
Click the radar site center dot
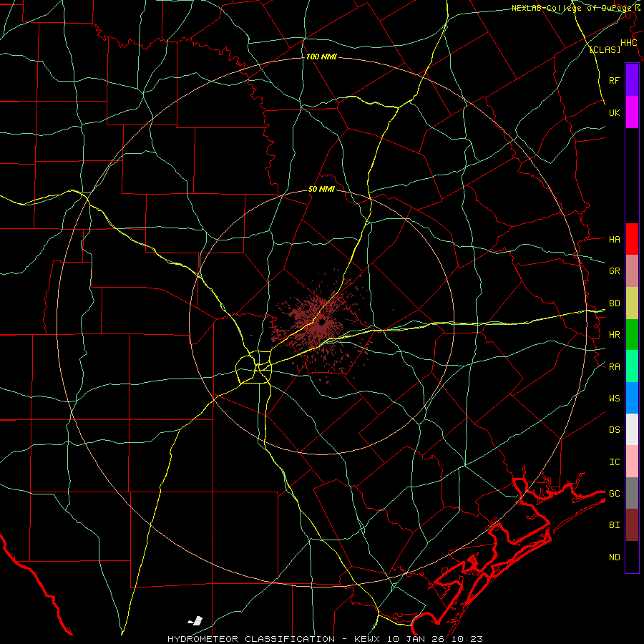[x=321, y=323]
